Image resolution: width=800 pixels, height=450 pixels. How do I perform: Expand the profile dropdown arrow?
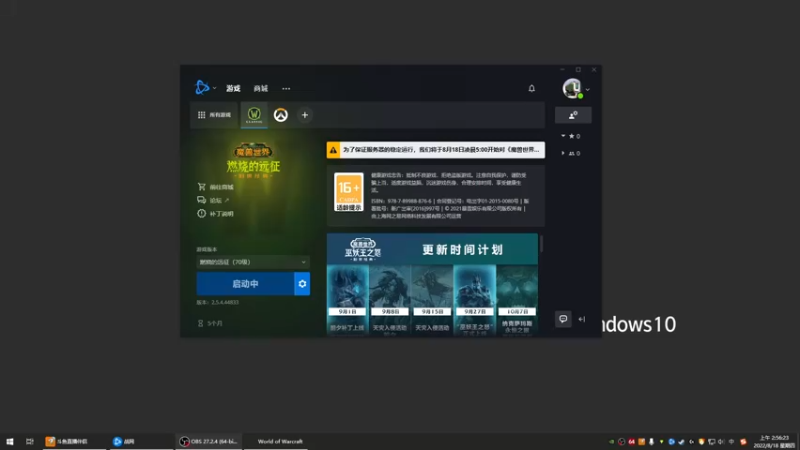[588, 89]
